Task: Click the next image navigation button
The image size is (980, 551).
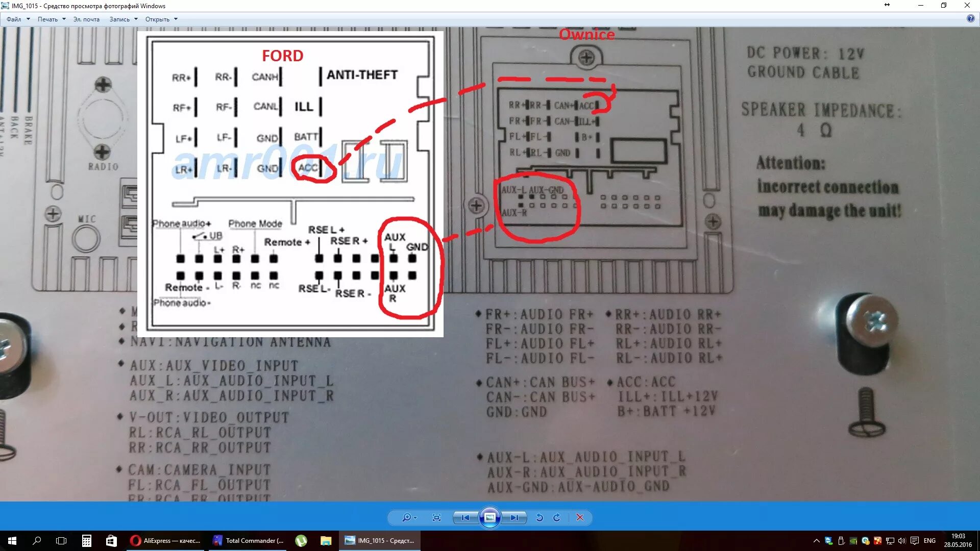Action: pyautogui.click(x=515, y=517)
